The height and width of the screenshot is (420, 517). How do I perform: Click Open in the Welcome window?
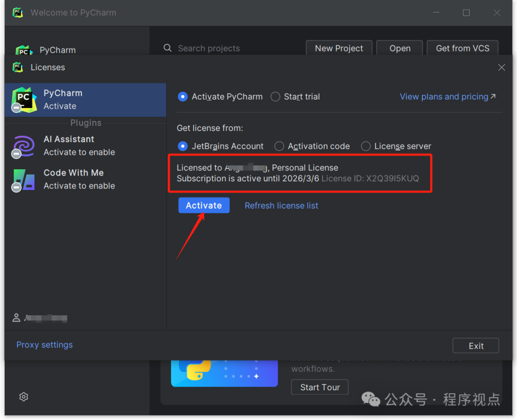(x=400, y=48)
